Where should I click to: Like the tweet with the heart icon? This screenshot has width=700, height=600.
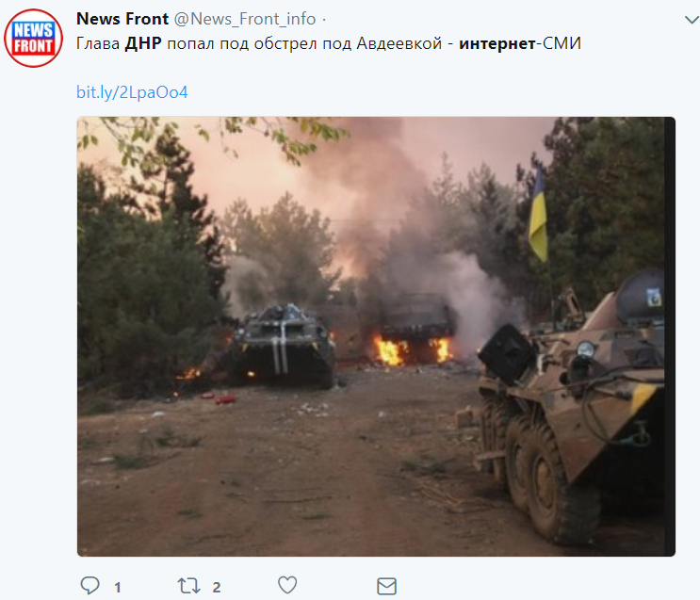[x=287, y=585]
